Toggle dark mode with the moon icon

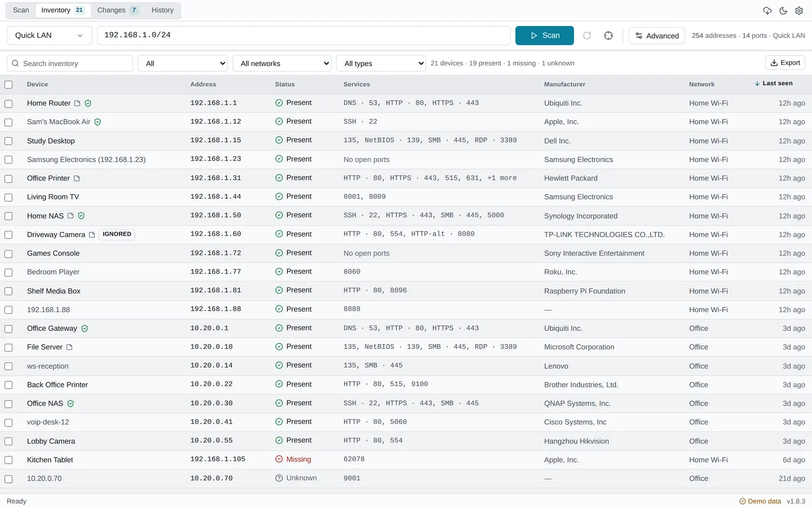783,11
